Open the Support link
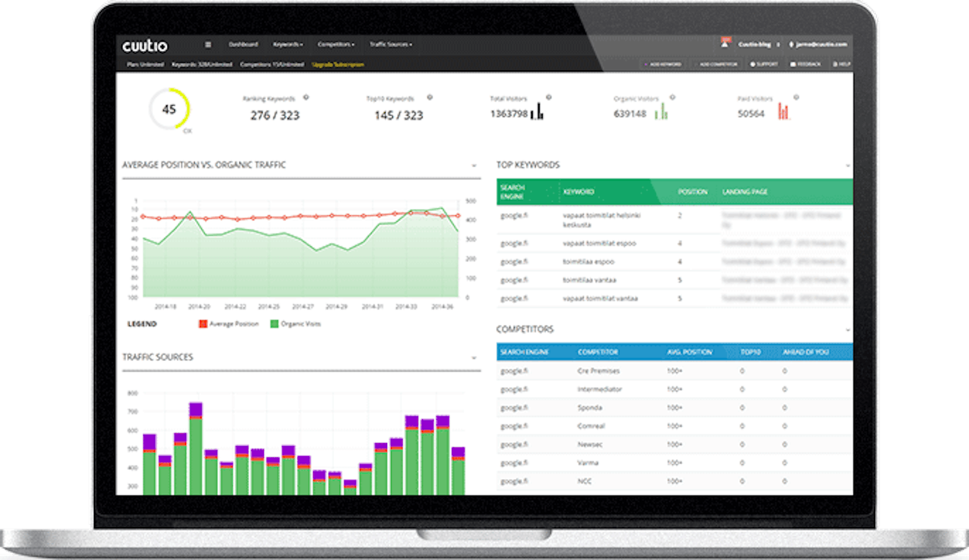 pyautogui.click(x=764, y=64)
